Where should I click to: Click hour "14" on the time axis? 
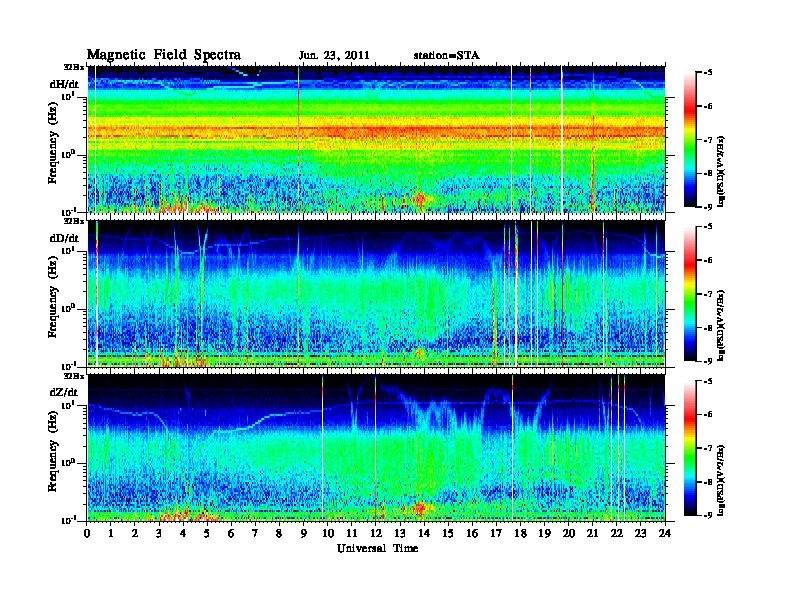coord(424,533)
